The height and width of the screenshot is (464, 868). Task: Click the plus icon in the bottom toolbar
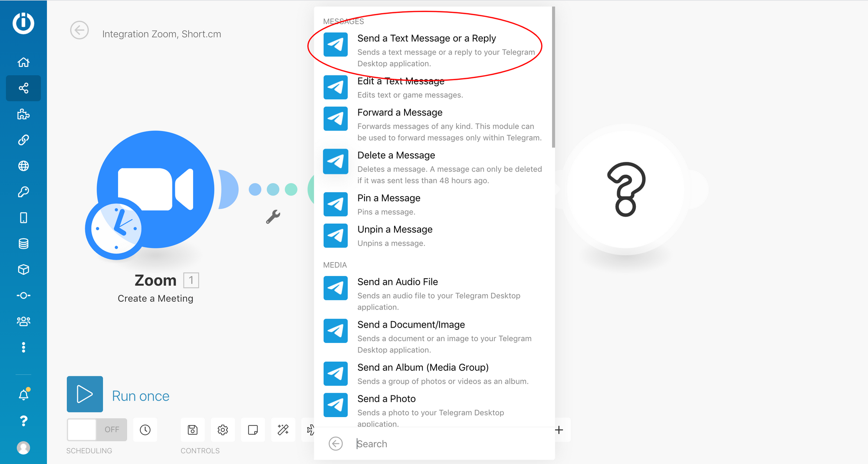(559, 430)
